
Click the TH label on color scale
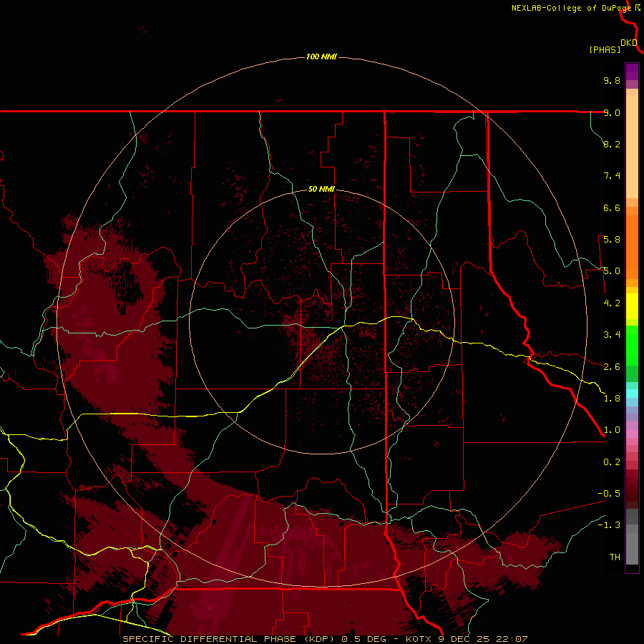click(x=615, y=557)
